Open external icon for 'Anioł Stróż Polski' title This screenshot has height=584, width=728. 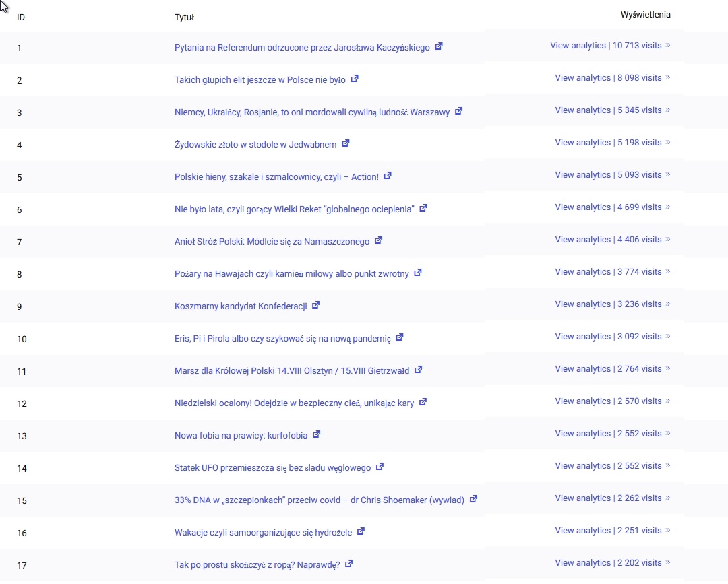378,240
